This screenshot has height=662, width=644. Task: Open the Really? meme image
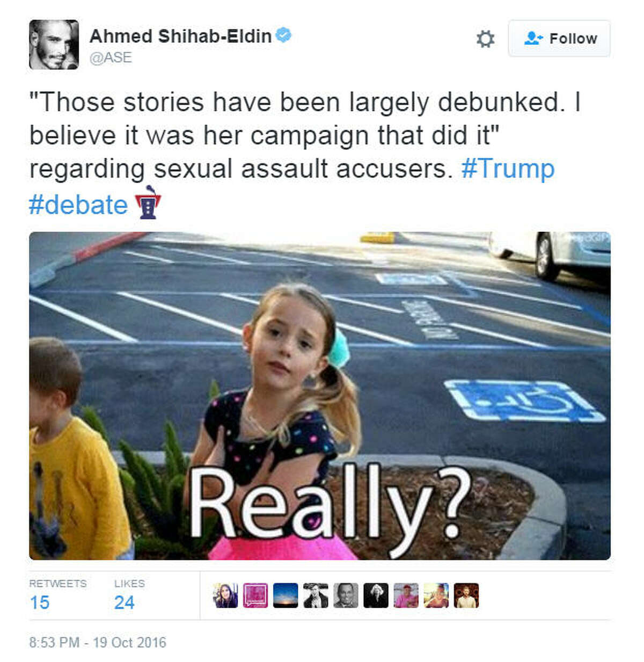point(320,396)
